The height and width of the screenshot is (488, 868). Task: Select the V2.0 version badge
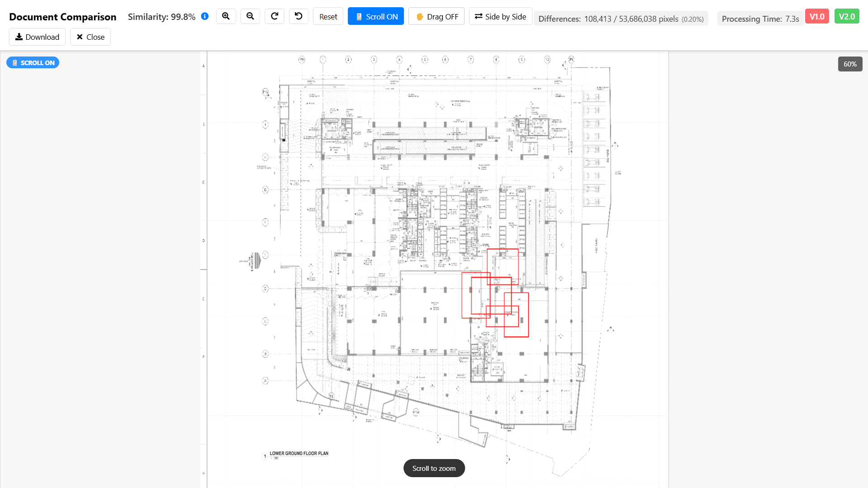847,17
